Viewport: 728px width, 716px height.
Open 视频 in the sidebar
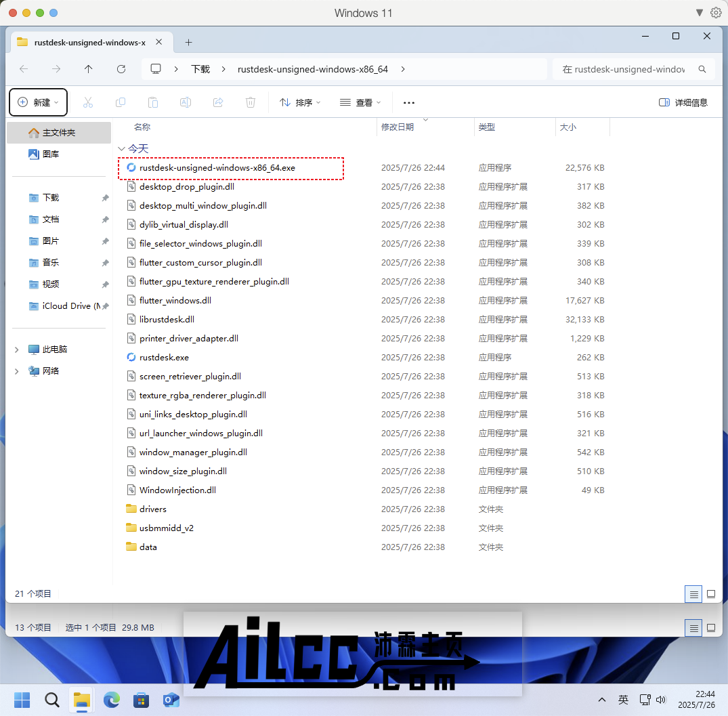point(59,285)
